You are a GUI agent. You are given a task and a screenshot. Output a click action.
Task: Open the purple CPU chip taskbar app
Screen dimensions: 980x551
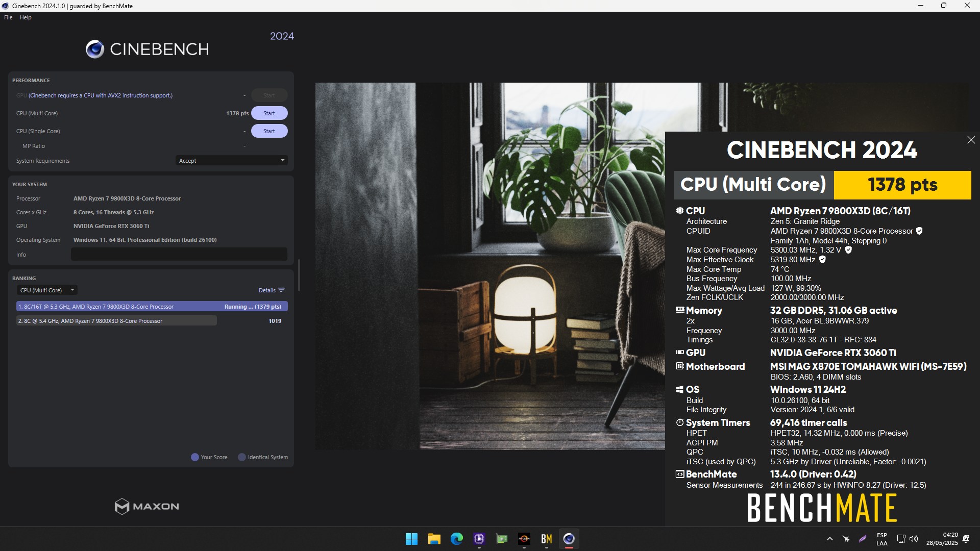point(479,539)
